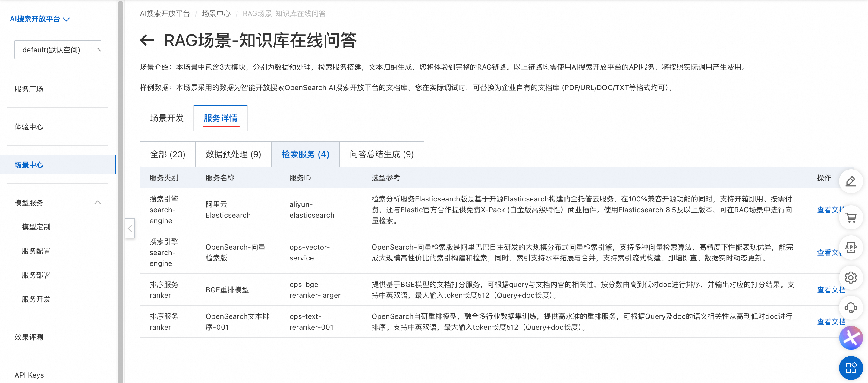Viewport: 868px width, 383px height.
Task: Open the edit pencil floating icon
Action: 851,181
